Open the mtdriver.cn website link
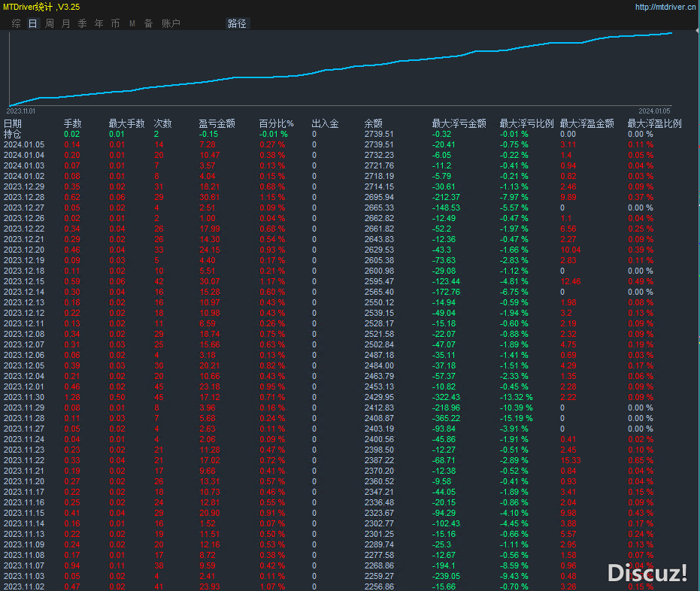Viewport: 700px width, 591px height. (x=665, y=7)
